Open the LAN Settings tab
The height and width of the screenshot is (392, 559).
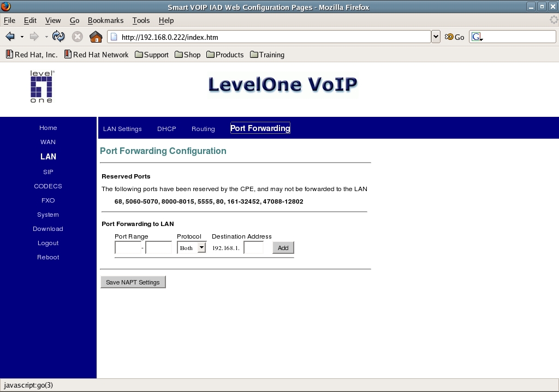point(122,129)
